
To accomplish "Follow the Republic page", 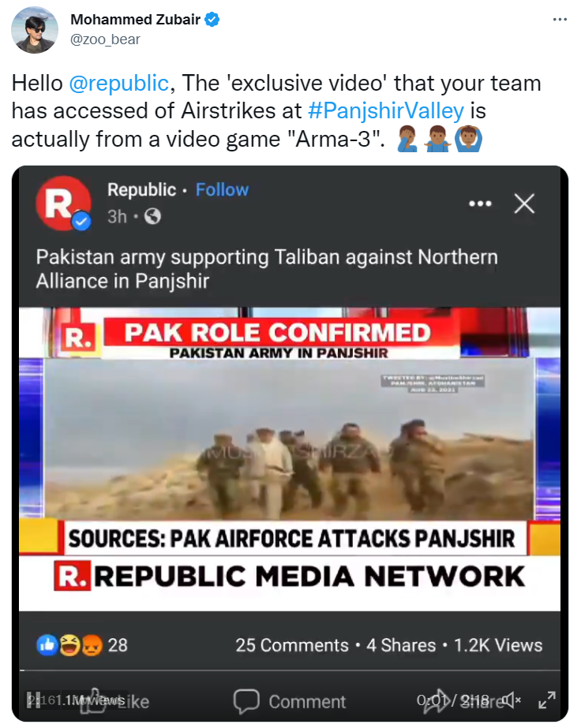I will pos(222,190).
